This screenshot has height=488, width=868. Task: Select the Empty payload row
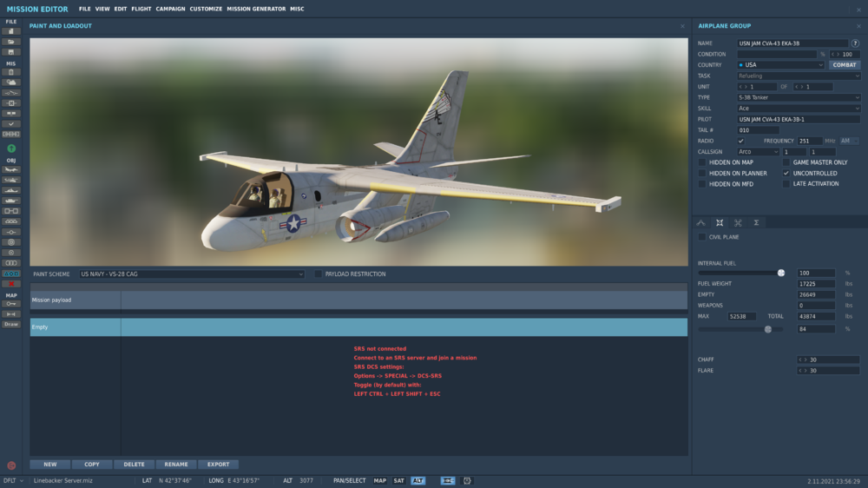pyautogui.click(x=358, y=327)
